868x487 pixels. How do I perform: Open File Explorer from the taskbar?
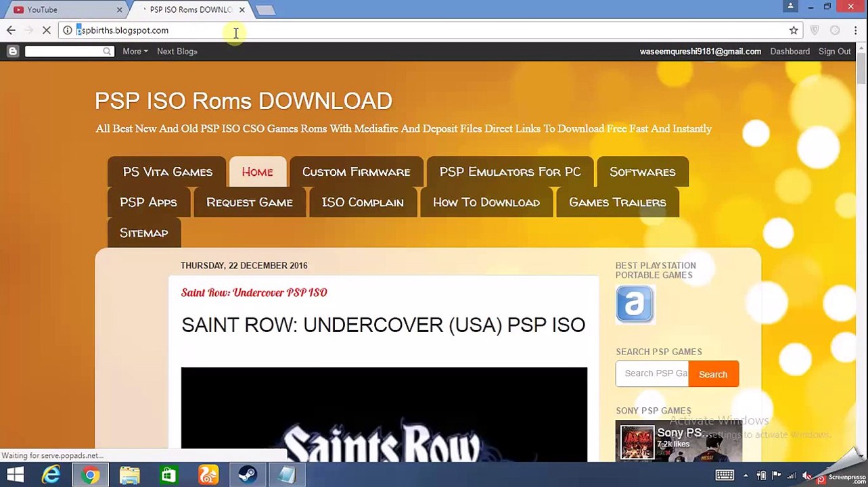[130, 475]
